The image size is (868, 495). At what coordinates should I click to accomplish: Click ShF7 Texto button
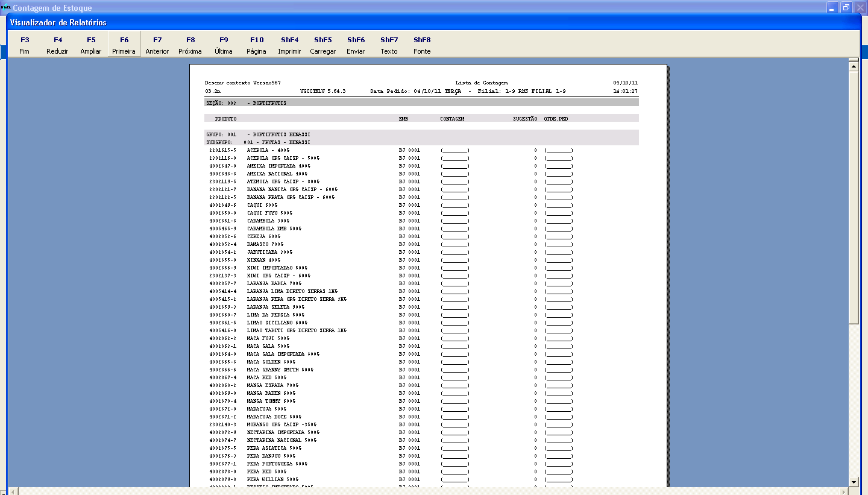tap(389, 45)
